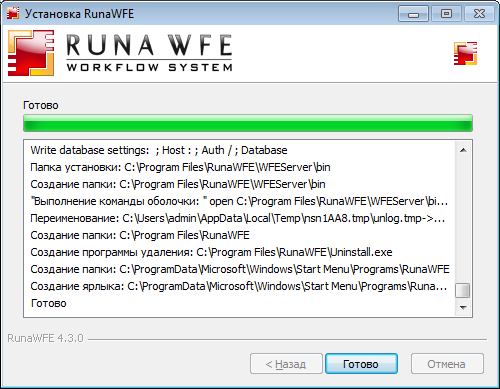The height and width of the screenshot is (389, 500).
Task: Select the 'Создание папки: C:\Program Files\RunaWFE' line
Action: coord(140,235)
